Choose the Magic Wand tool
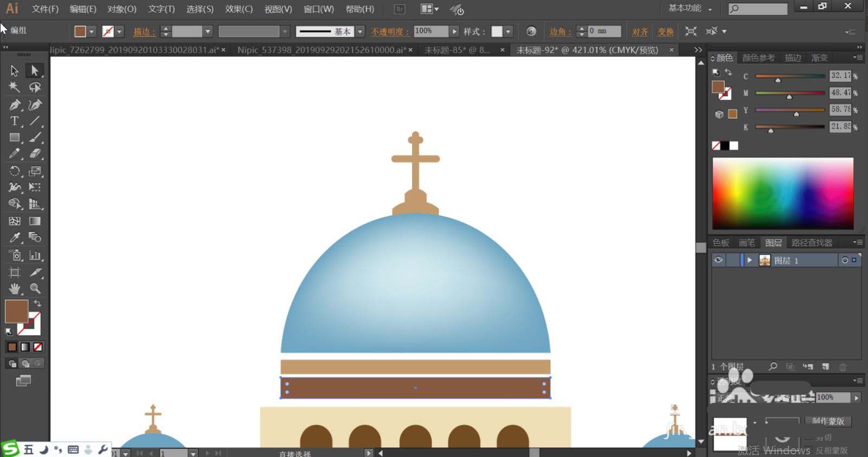 click(15, 87)
